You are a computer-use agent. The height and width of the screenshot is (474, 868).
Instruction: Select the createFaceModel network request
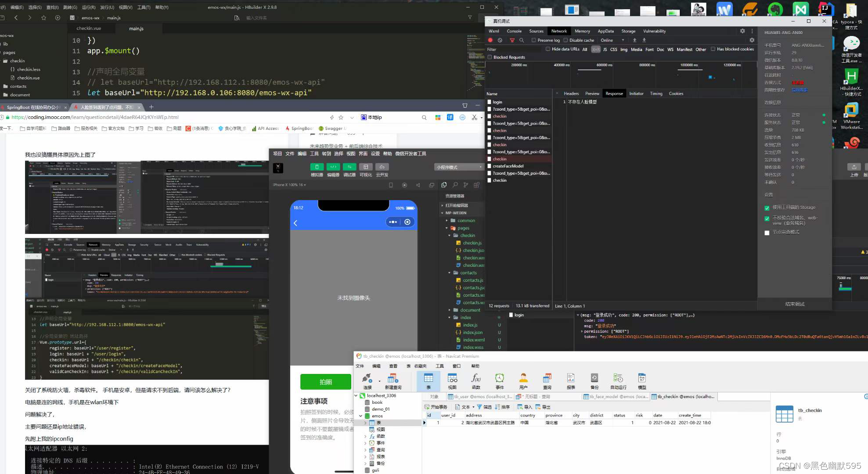pyautogui.click(x=508, y=166)
